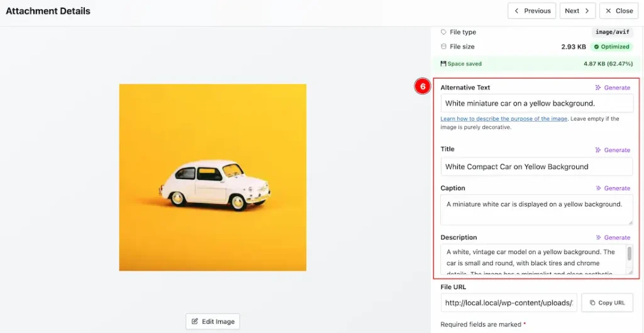Click the Attachment Details heading

point(48,11)
